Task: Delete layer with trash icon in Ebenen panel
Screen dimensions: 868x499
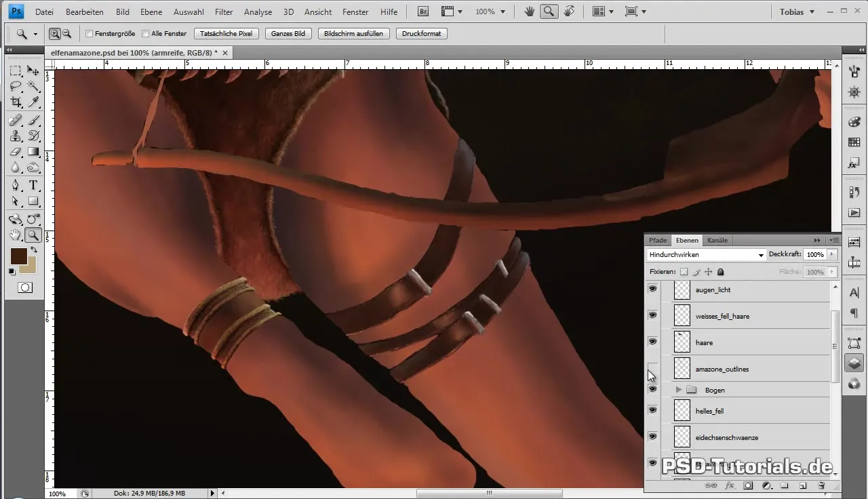Action: pos(821,485)
